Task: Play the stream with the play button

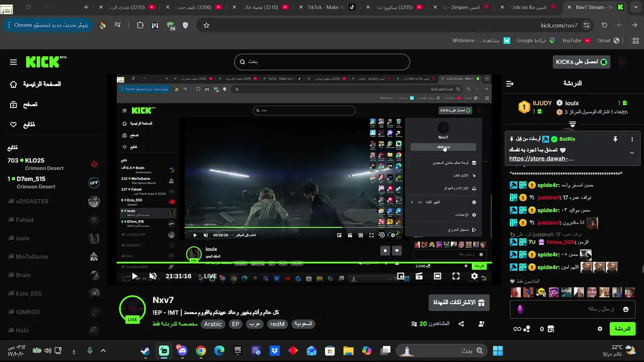Action: point(134,276)
